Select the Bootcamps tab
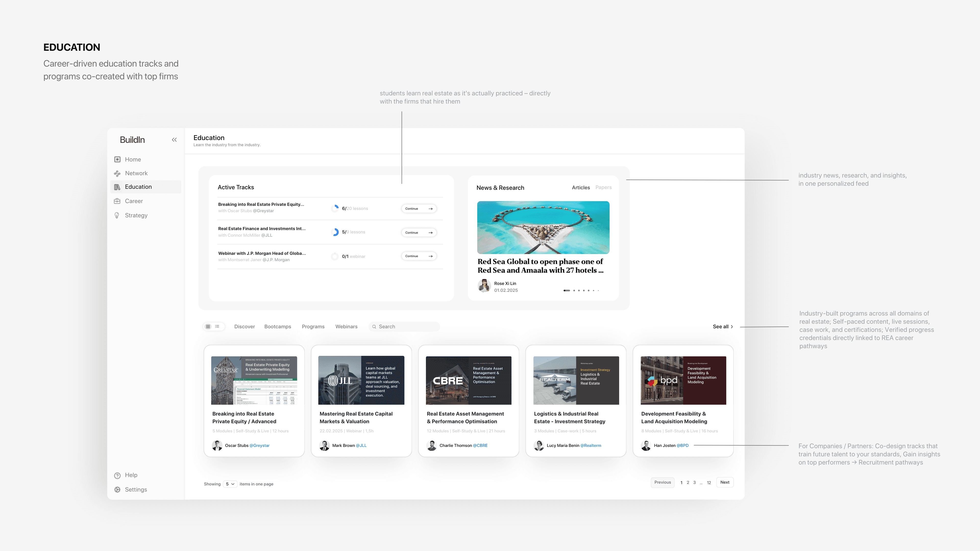Screen dimensions: 980x551 pos(277,327)
